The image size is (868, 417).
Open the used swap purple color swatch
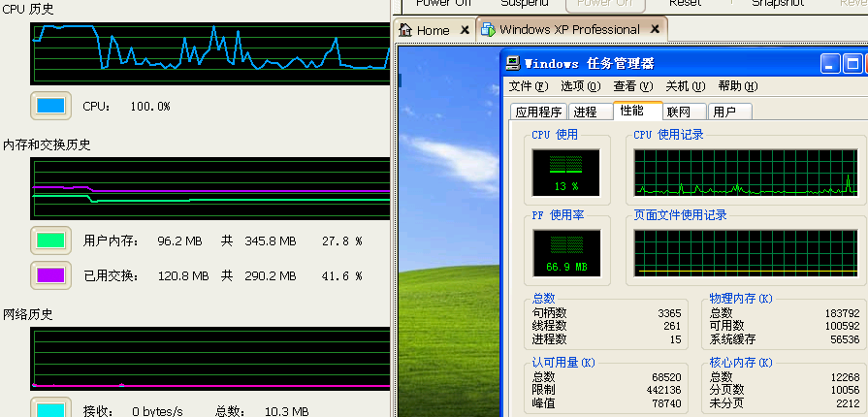(x=50, y=275)
